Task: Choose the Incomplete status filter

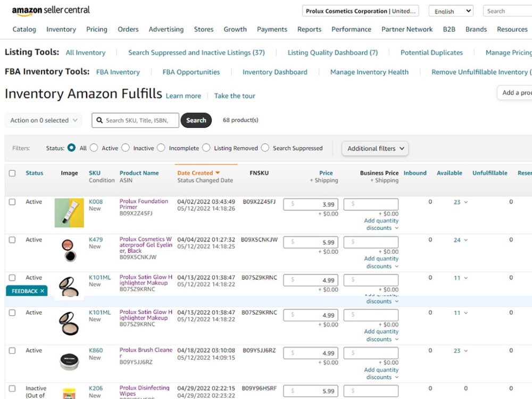Action: coord(161,147)
